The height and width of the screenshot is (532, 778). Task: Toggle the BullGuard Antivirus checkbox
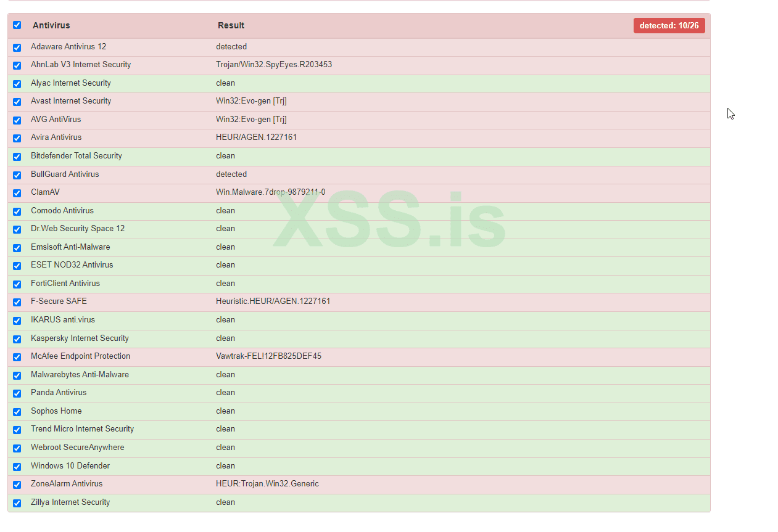pos(17,175)
